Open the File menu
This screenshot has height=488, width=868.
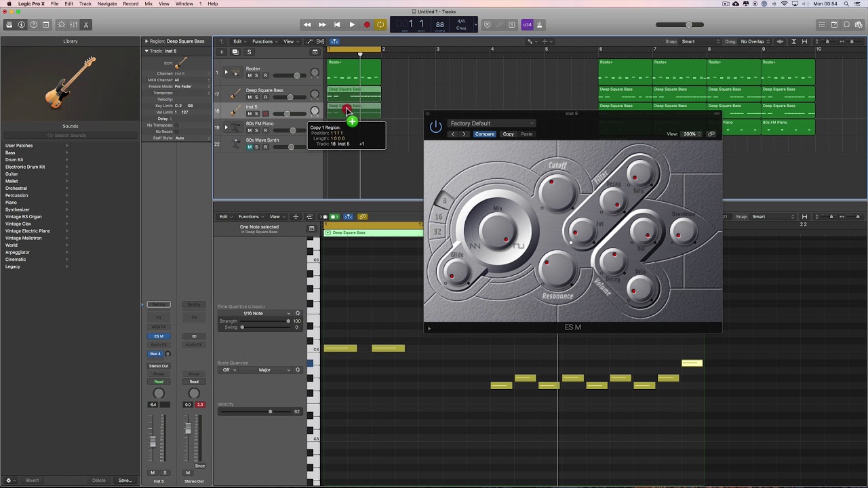[54, 4]
